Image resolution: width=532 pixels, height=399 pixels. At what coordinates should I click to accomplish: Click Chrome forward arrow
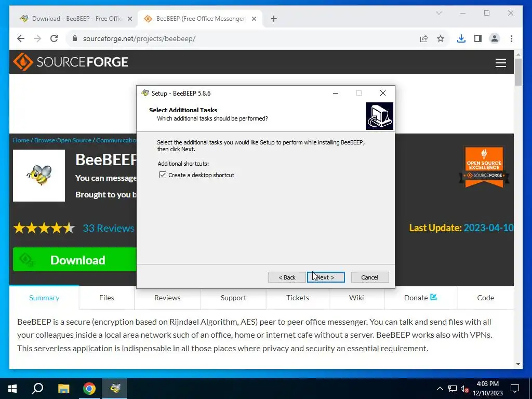click(x=37, y=38)
